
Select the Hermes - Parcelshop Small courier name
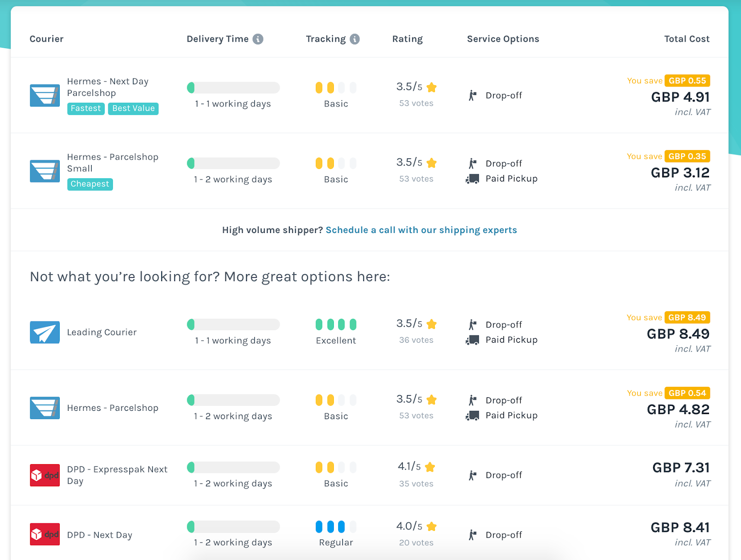click(113, 163)
